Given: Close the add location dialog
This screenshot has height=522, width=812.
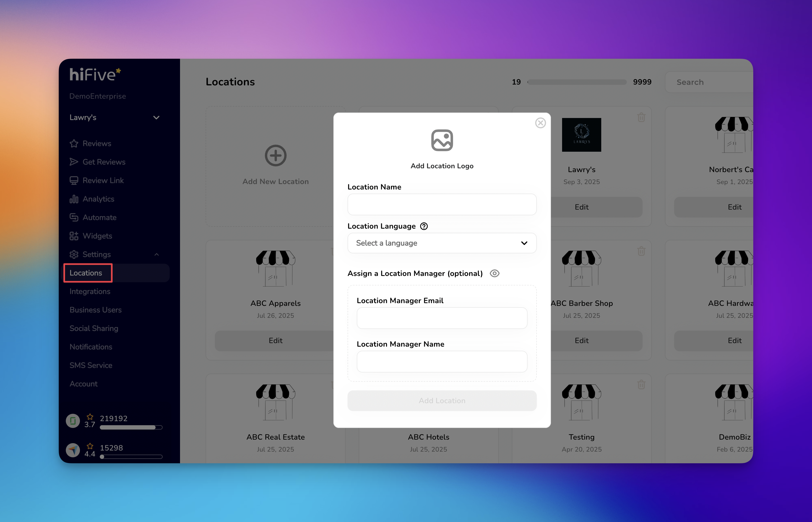Looking at the screenshot, I should coord(540,123).
